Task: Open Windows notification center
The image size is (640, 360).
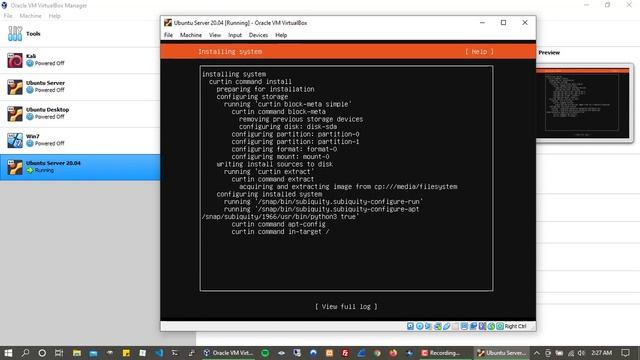Action: [x=625, y=353]
